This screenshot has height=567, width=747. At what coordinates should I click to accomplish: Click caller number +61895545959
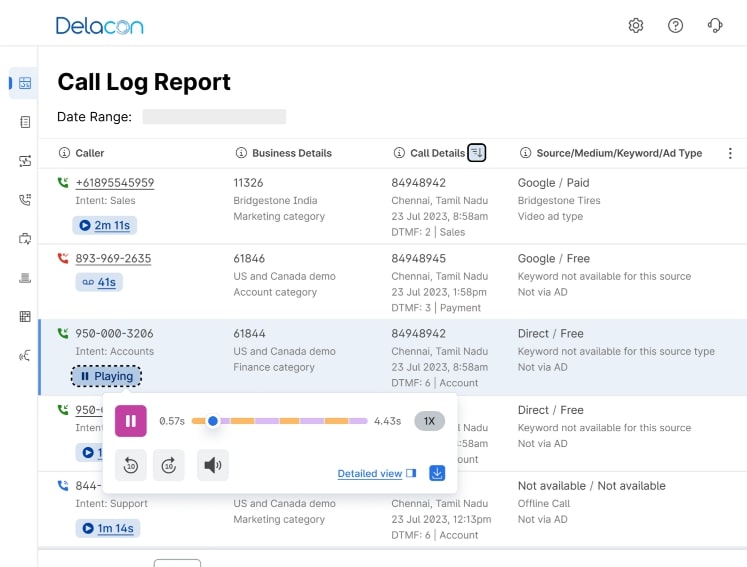coord(115,183)
